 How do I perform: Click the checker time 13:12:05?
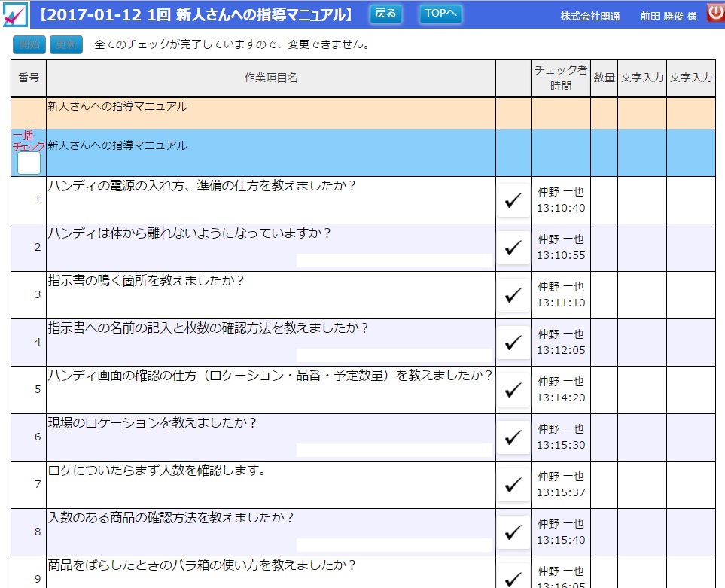[x=561, y=350]
